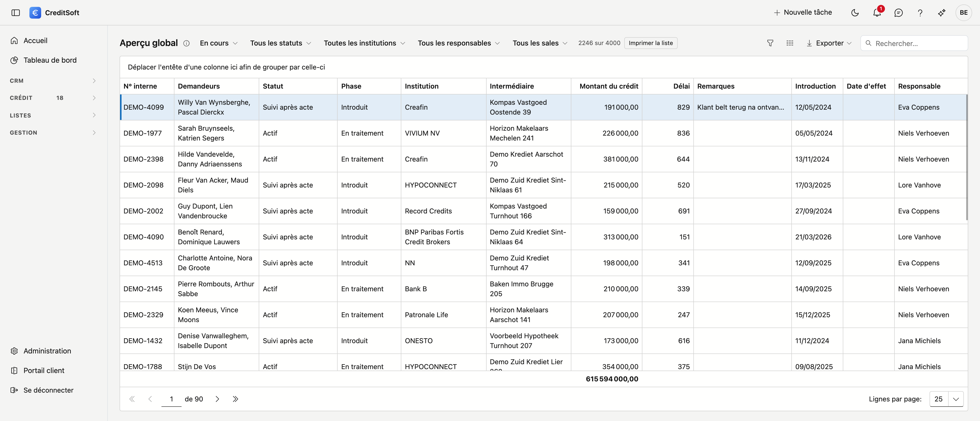This screenshot has height=421, width=980.
Task: Jump to the last page
Action: [235, 399]
